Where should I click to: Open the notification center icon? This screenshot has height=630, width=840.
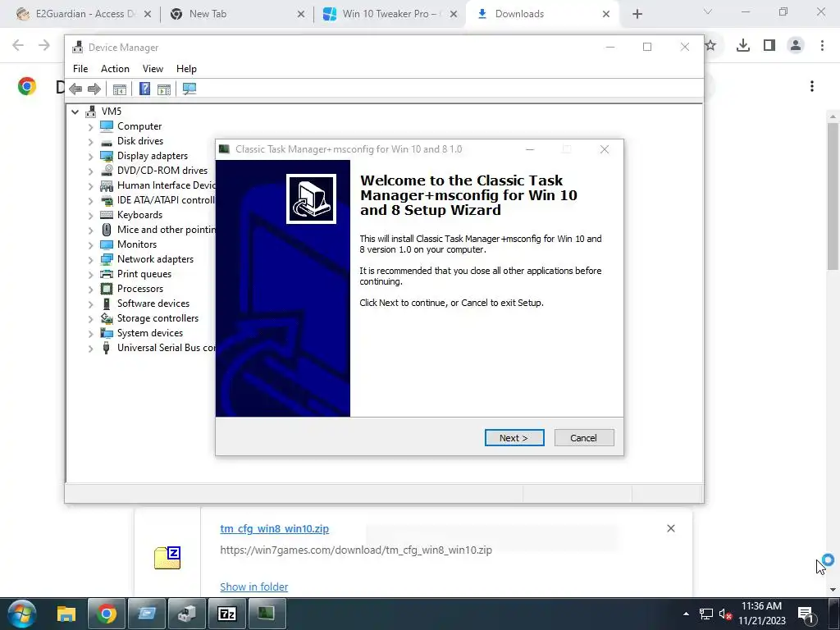[x=806, y=614]
